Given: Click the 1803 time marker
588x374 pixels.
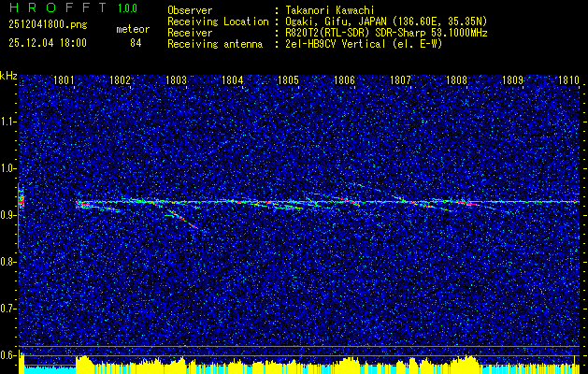Looking at the screenshot, I should click(176, 79).
